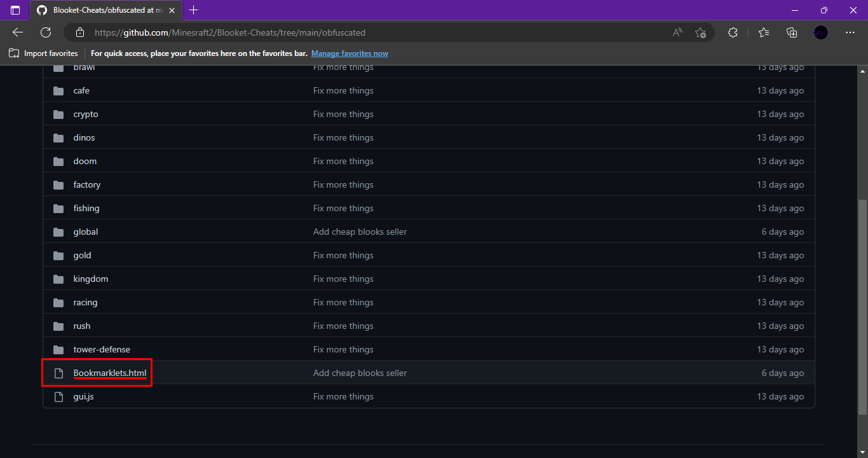
Task: Open the Collections panel
Action: 792,32
